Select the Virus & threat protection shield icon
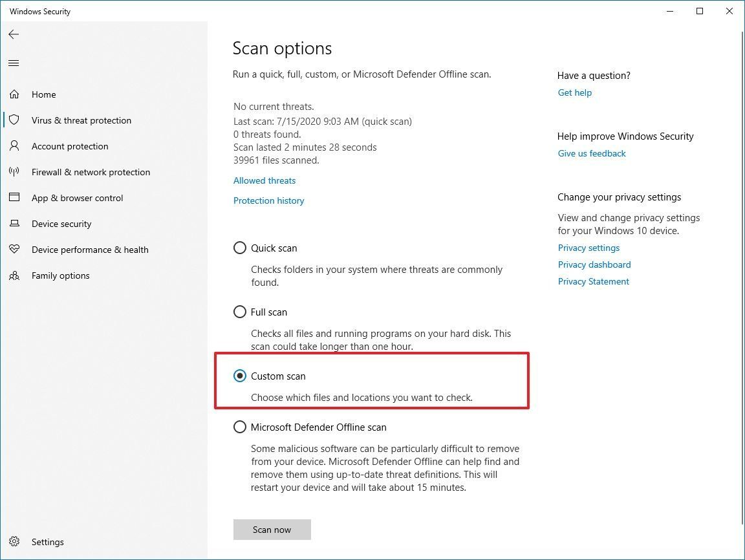This screenshot has width=745, height=560. 14,120
